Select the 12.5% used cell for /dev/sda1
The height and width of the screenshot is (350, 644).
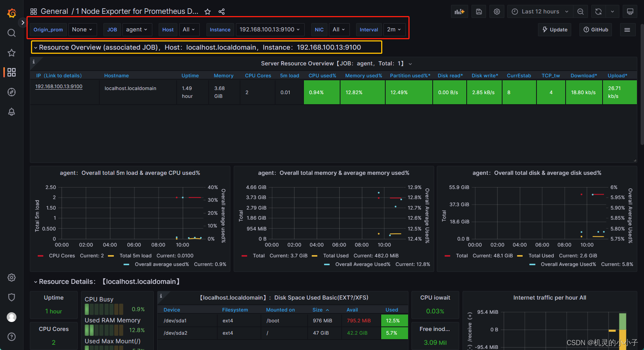[x=394, y=320]
